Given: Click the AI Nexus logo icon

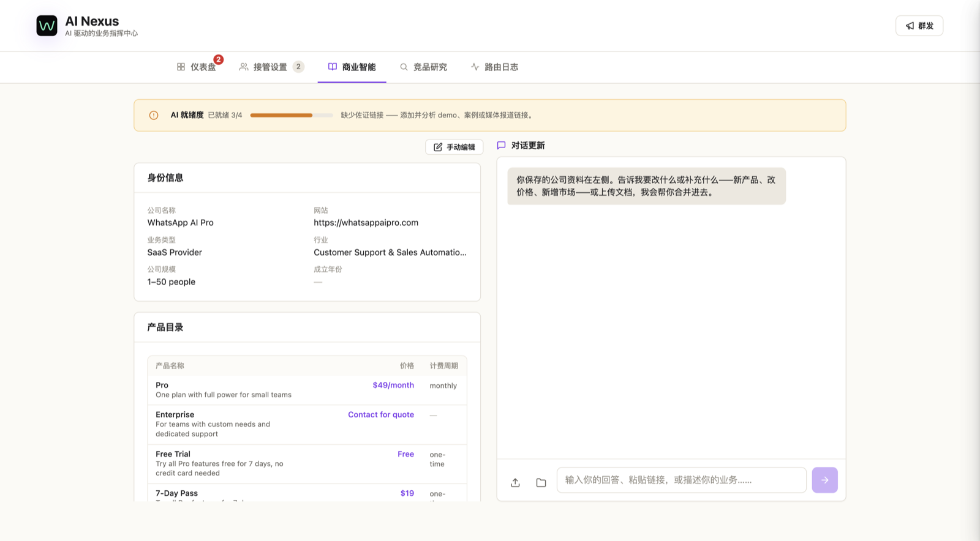Looking at the screenshot, I should click(x=47, y=26).
